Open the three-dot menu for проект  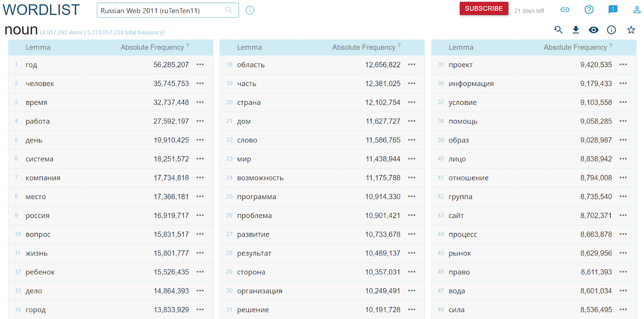pos(623,65)
